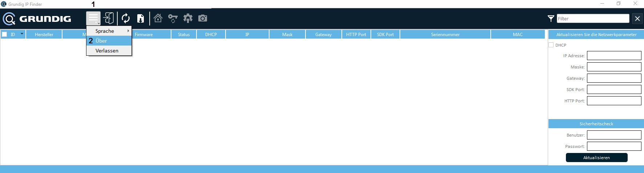Viewport: 644px width, 173px height.
Task: Click the gear firmware upgrade icon
Action: point(188,18)
